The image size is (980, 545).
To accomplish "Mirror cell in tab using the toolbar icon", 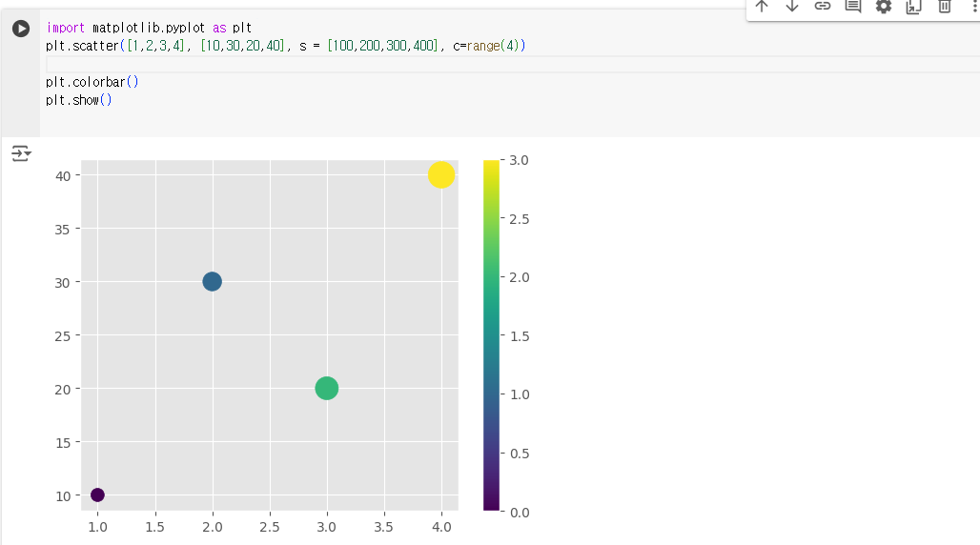I will pos(914,7).
